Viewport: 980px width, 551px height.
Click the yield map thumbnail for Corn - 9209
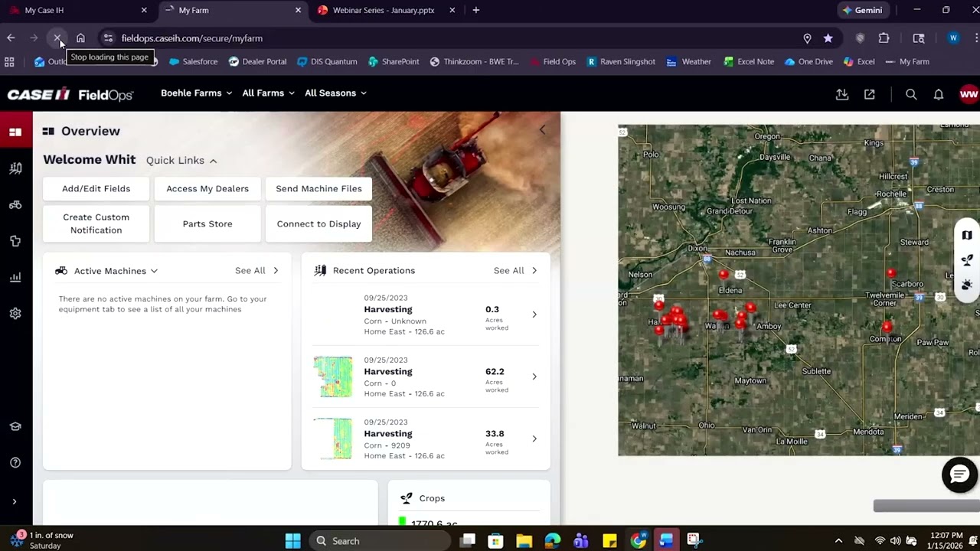(x=333, y=439)
